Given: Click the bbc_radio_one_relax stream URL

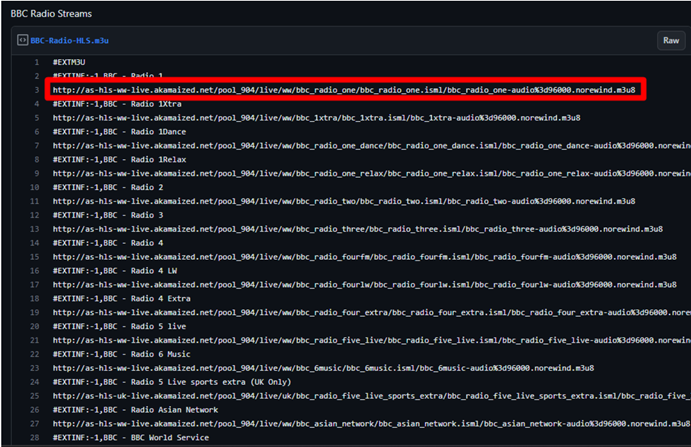Looking at the screenshot, I should pyautogui.click(x=372, y=173).
